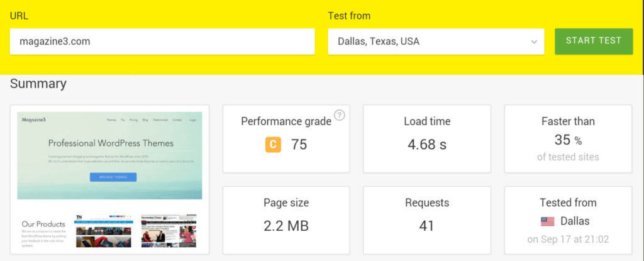Click the Tested from label
The height and width of the screenshot is (261, 644).
568,203
